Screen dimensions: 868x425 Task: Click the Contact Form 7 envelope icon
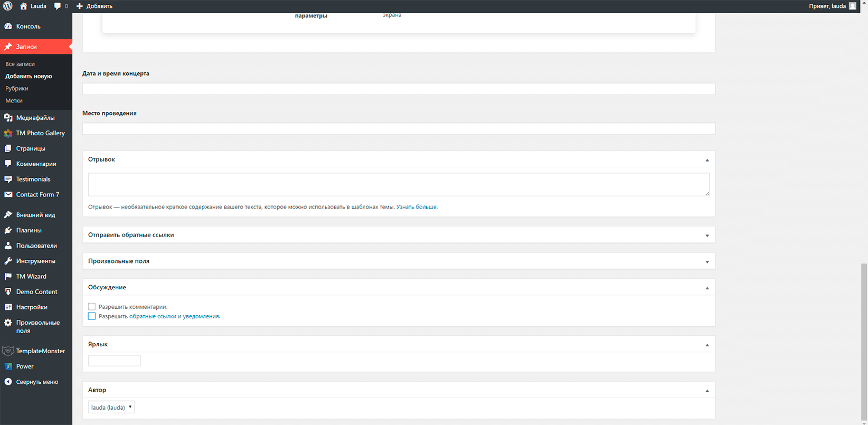[x=8, y=194]
